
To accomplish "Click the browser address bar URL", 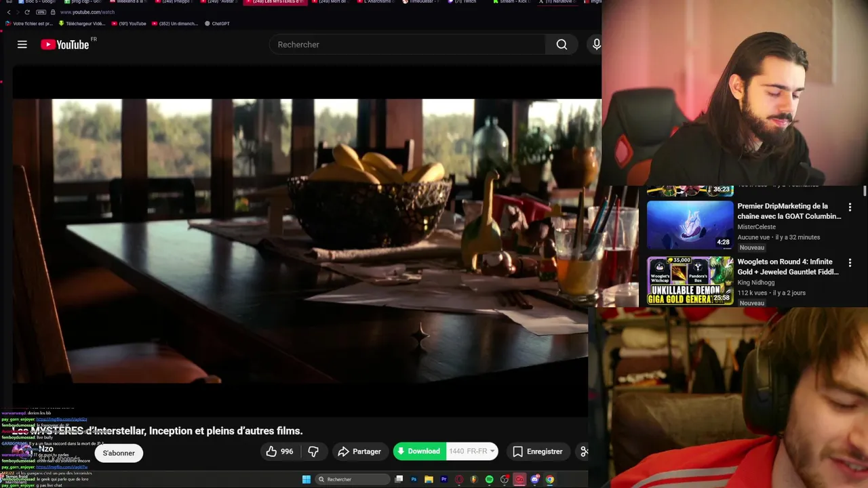I will click(87, 12).
